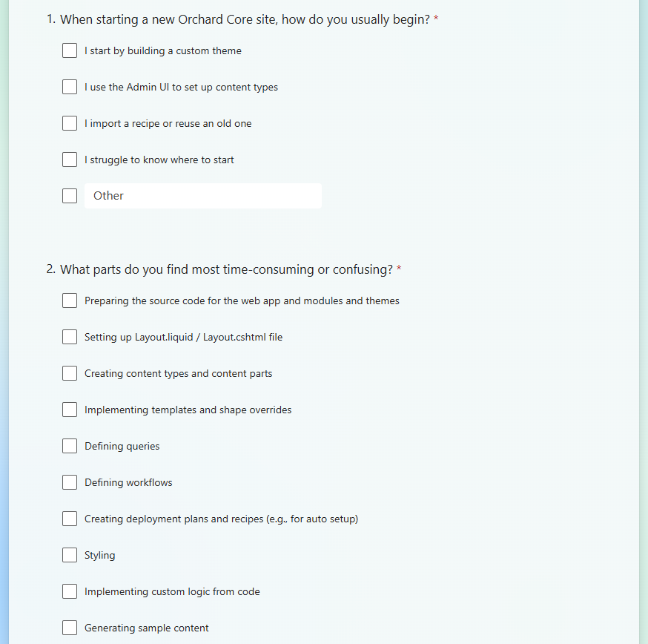
Task: Check 'Preparing the source code' option
Action: [x=70, y=300]
